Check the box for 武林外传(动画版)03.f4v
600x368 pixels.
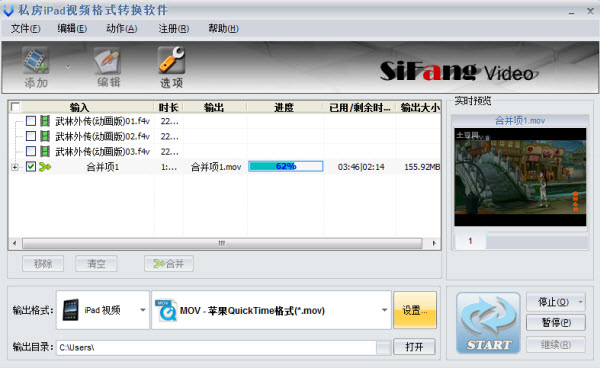[31, 151]
